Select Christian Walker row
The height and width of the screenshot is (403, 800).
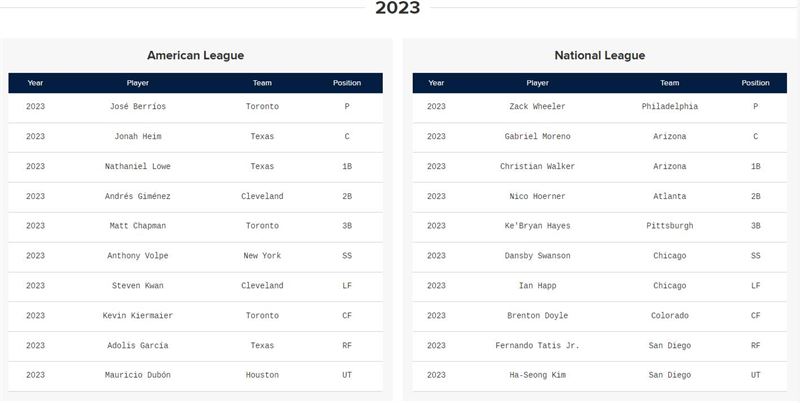[x=599, y=166]
